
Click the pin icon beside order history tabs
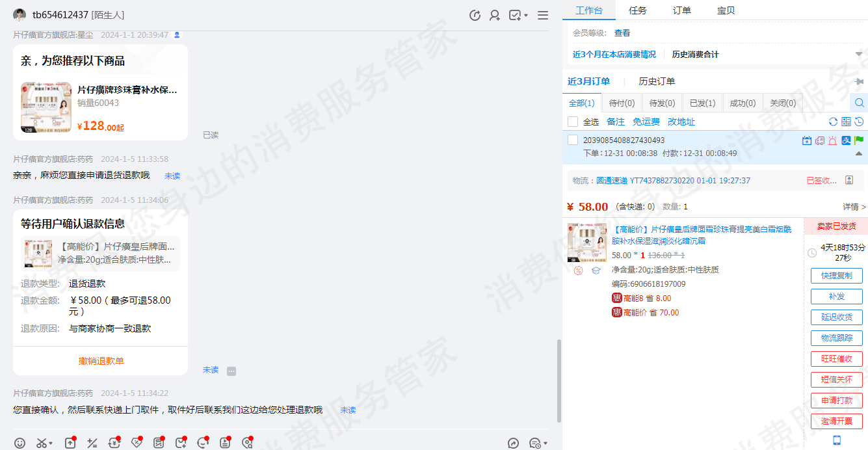860,82
